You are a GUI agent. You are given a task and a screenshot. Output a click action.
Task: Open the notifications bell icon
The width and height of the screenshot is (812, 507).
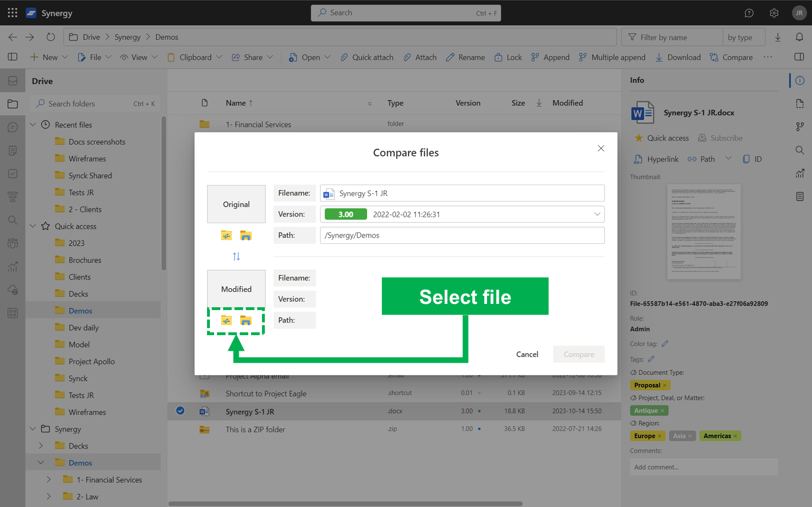point(799,37)
